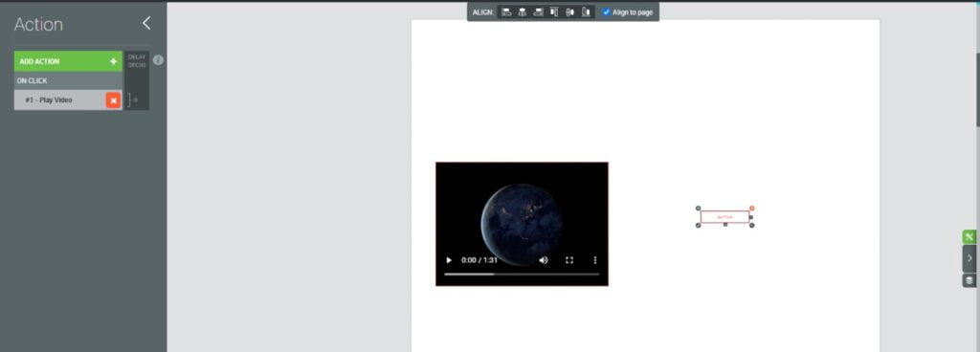Mute the video with the speaker icon

click(x=544, y=260)
